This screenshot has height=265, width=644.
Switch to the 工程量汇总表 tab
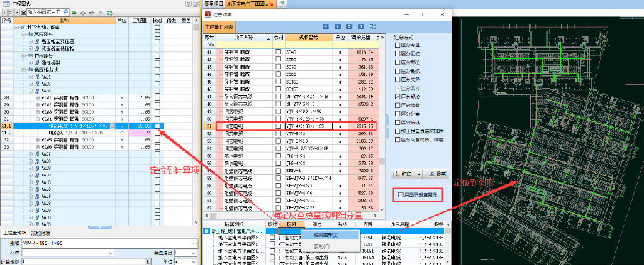tap(220, 27)
